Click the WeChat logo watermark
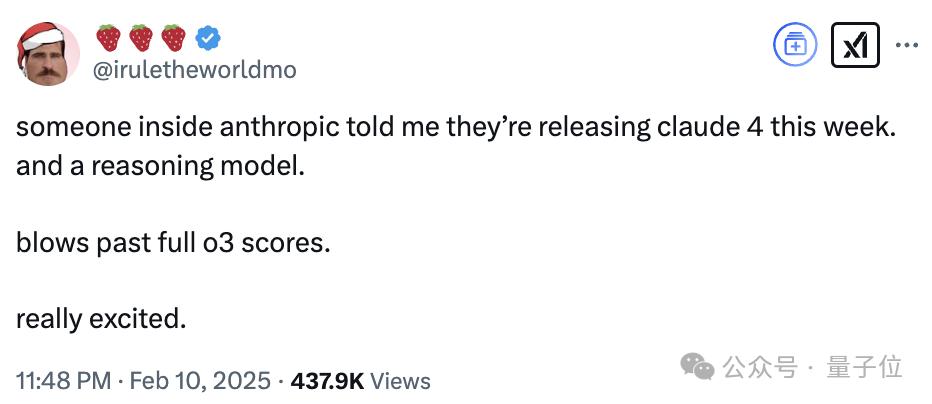The width and height of the screenshot is (932, 404). pos(697,368)
